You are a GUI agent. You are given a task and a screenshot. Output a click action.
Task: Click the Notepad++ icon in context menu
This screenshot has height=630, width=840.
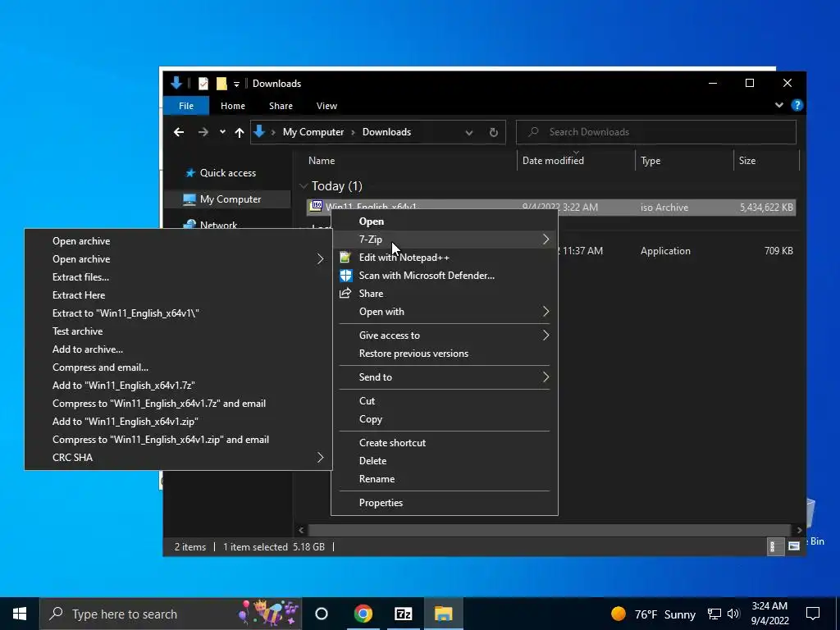point(345,257)
